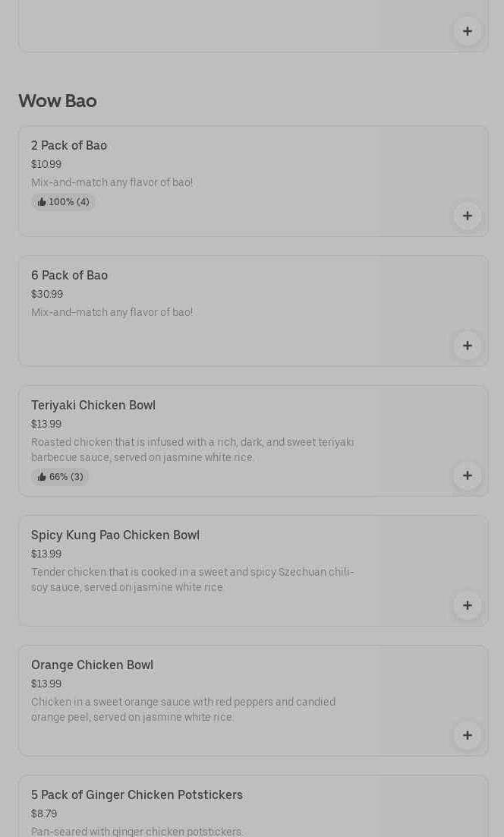Click the Wow Bao section heading
The image size is (504, 837).
[x=58, y=101]
